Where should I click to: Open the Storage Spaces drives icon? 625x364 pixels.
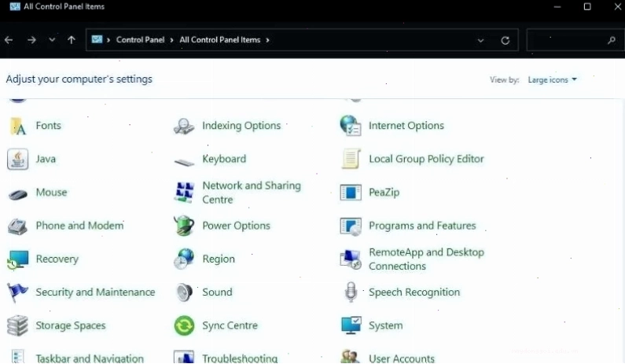coord(17,325)
